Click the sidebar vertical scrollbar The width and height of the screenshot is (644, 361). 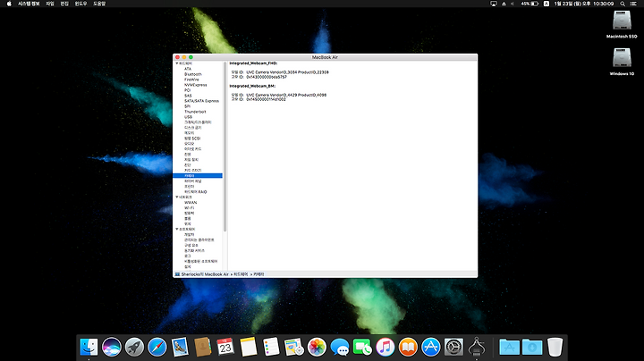[x=225, y=147]
